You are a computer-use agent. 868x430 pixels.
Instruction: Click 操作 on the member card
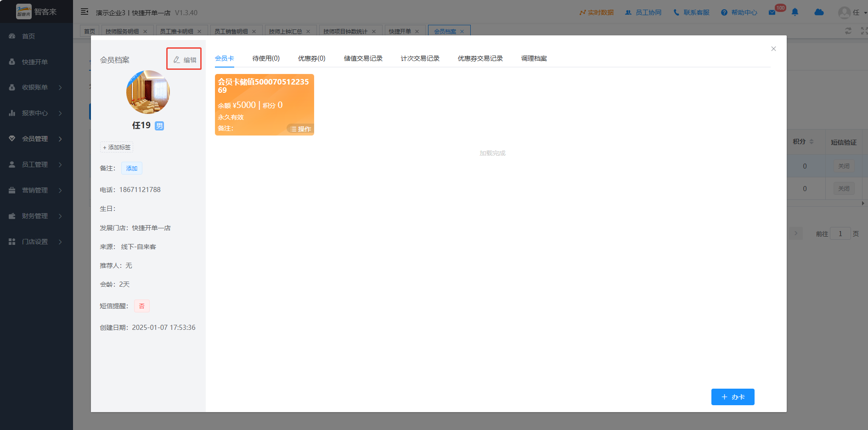(300, 129)
